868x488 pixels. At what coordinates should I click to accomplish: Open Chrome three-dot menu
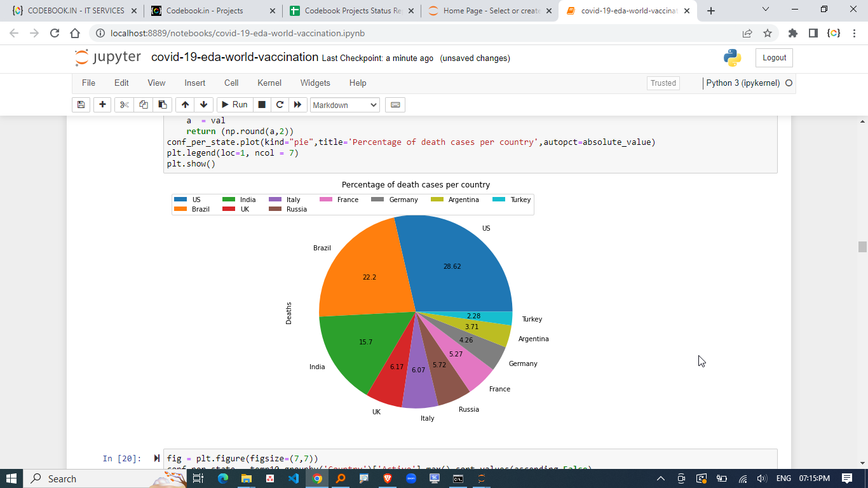pos(855,33)
